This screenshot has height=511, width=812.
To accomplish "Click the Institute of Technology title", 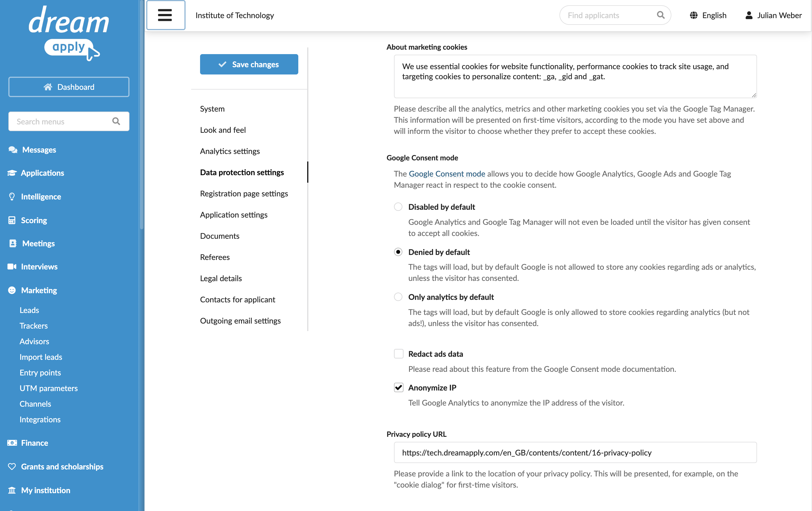I will pos(235,15).
